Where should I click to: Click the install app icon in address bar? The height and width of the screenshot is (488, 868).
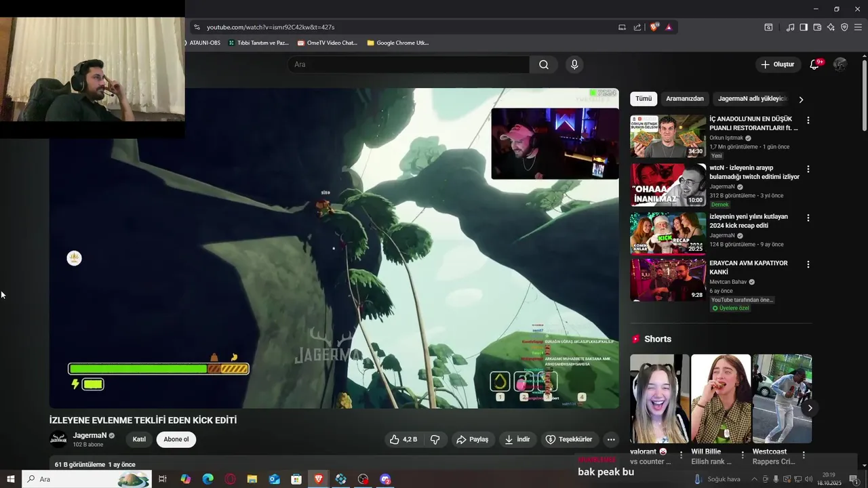coord(622,27)
